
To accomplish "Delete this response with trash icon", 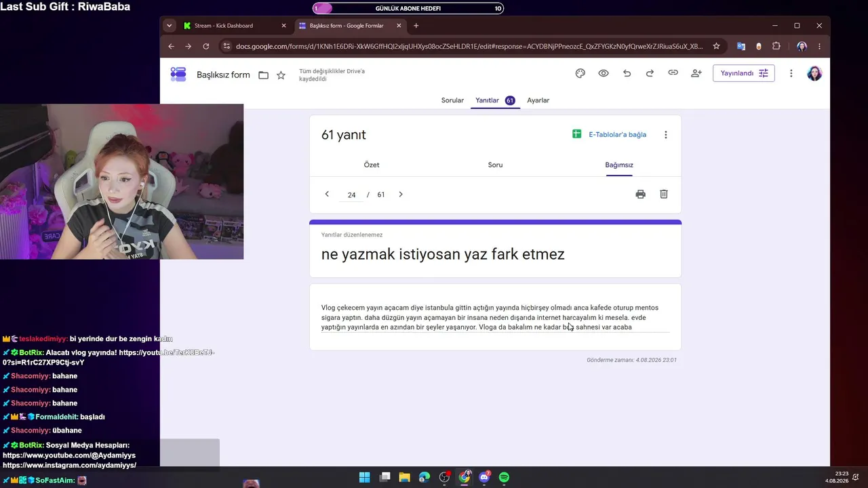I will [664, 194].
